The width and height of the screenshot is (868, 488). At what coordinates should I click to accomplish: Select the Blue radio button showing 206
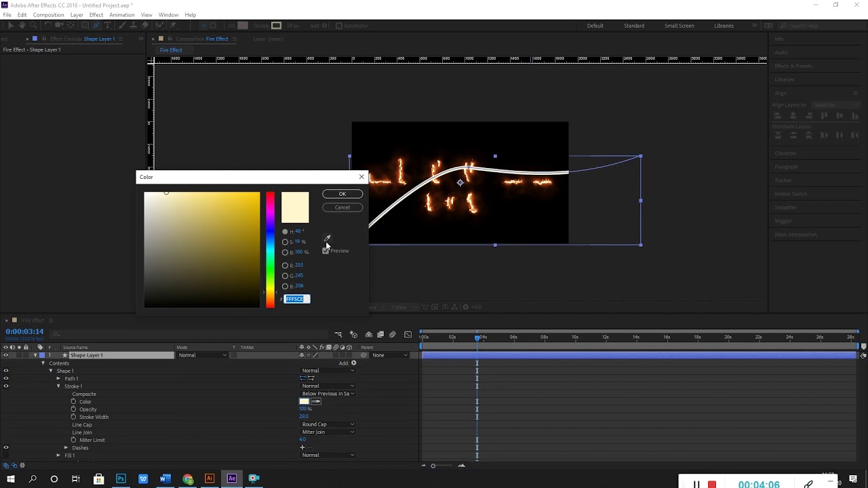[285, 286]
